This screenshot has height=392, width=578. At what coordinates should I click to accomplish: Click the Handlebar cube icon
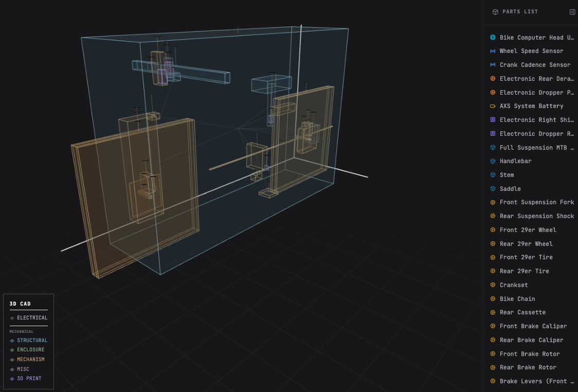point(493,161)
